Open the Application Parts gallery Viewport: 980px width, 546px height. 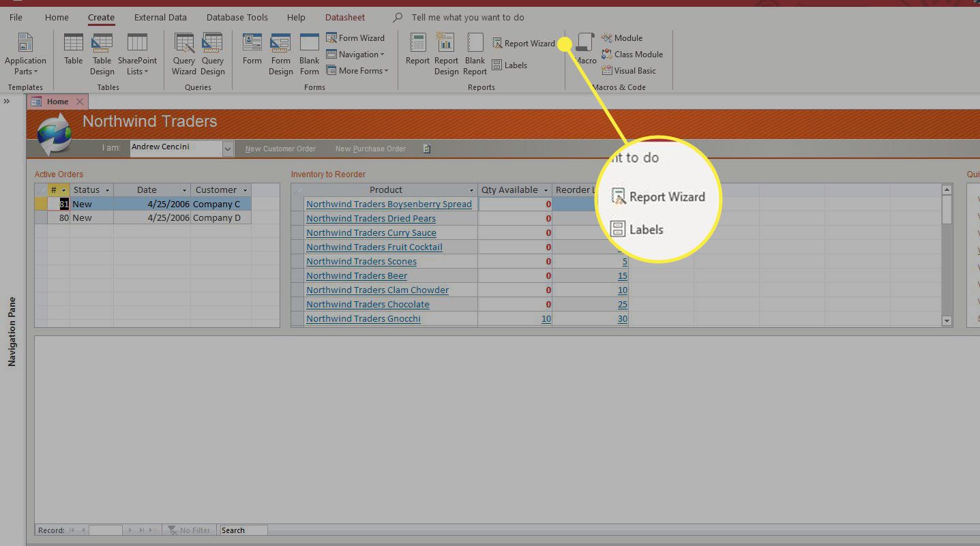[25, 54]
